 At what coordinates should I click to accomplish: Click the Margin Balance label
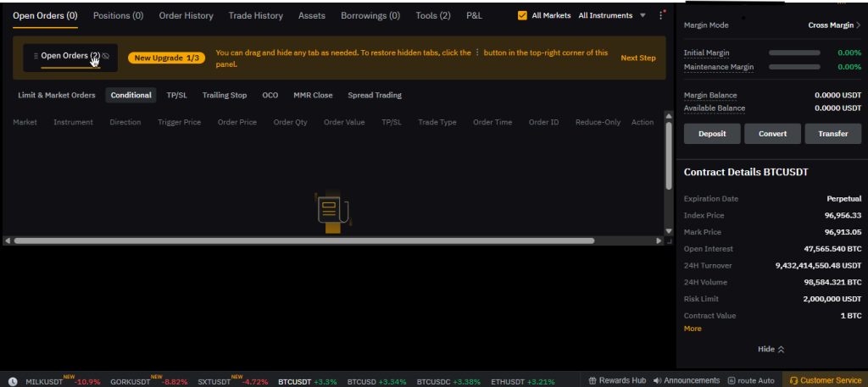pyautogui.click(x=710, y=95)
